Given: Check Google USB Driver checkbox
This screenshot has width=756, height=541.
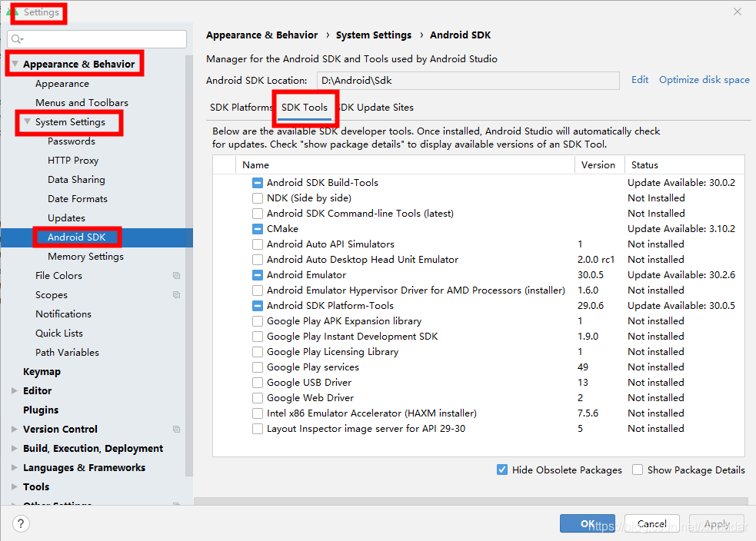Looking at the screenshot, I should point(258,383).
